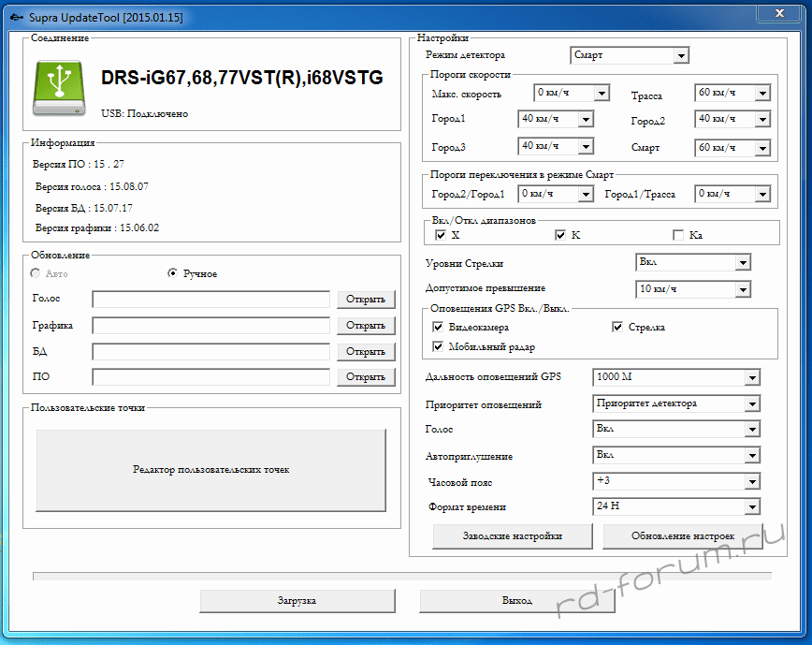Image resolution: width=812 pixels, height=645 pixels.
Task: Select the Ручное update radio button
Action: coord(172,273)
